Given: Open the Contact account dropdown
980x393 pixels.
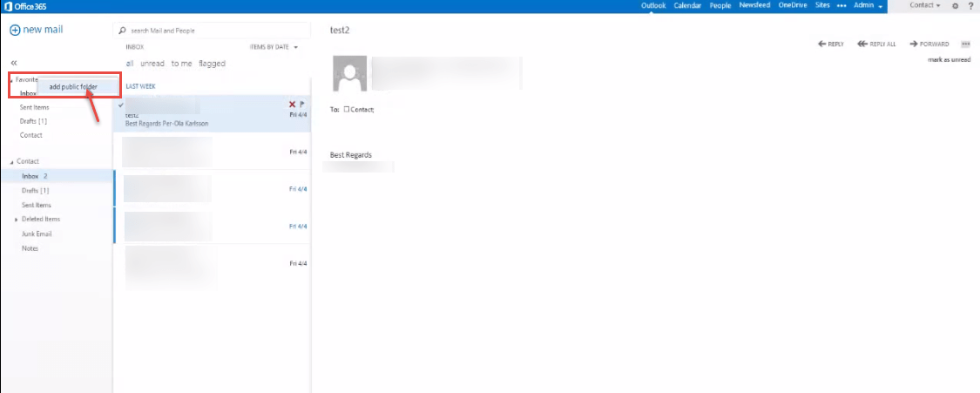Looking at the screenshot, I should [925, 5].
